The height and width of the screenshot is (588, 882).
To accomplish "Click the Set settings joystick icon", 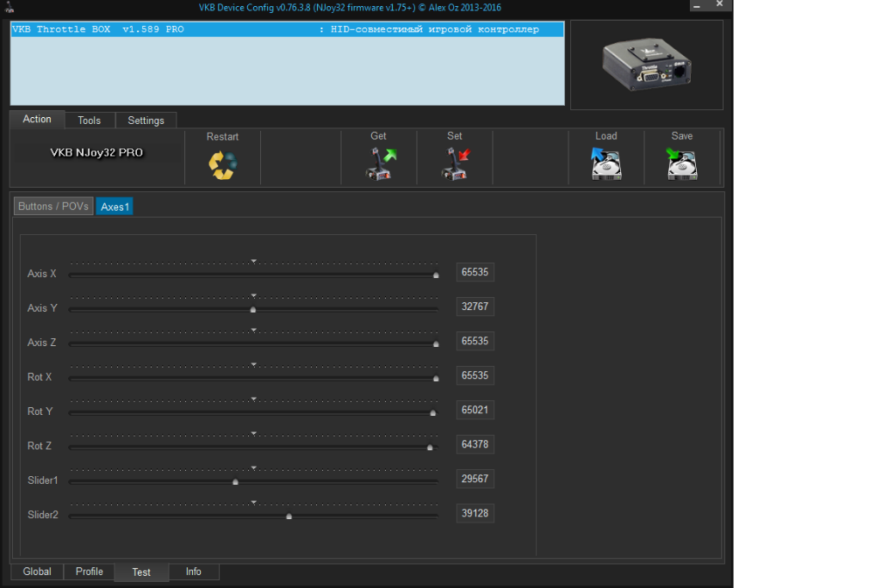I will pyautogui.click(x=455, y=164).
